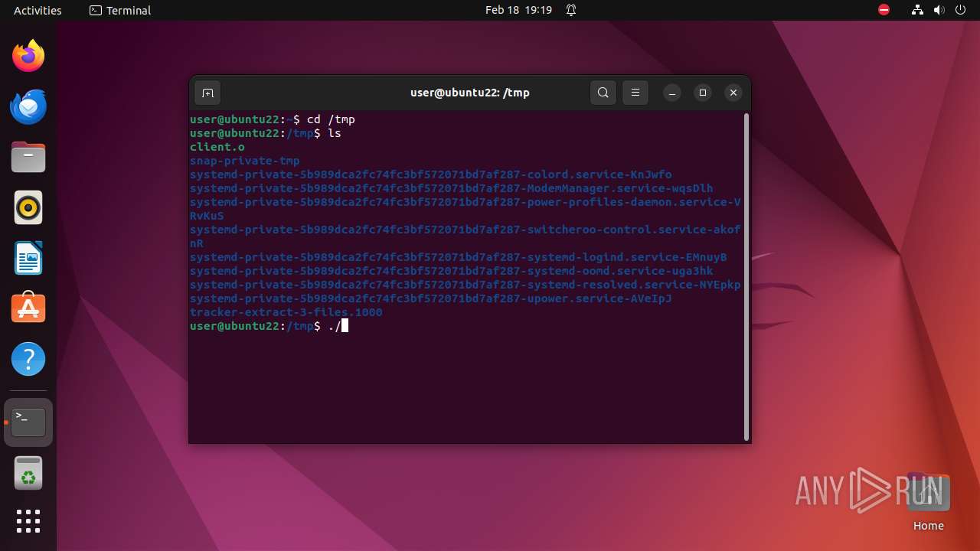Minimize the terminal window
Image resolution: width=980 pixels, height=551 pixels.
pyautogui.click(x=672, y=93)
